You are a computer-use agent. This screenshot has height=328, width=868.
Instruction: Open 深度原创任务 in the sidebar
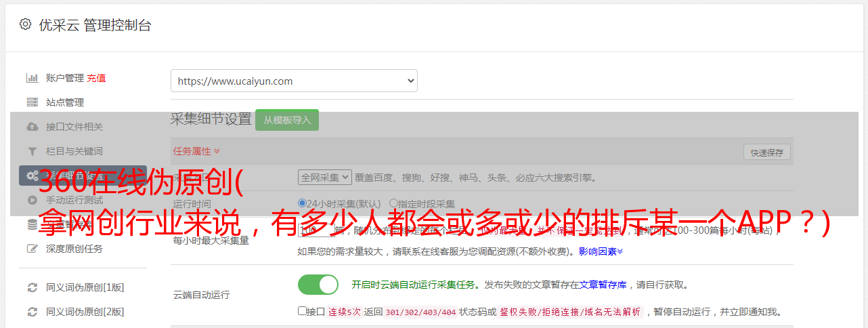[74, 249]
